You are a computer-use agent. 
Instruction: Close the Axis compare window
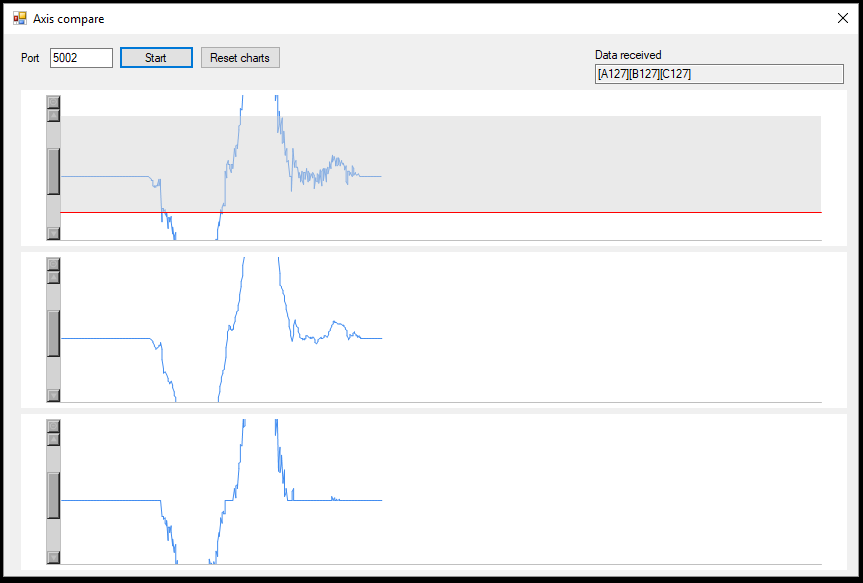click(x=843, y=18)
